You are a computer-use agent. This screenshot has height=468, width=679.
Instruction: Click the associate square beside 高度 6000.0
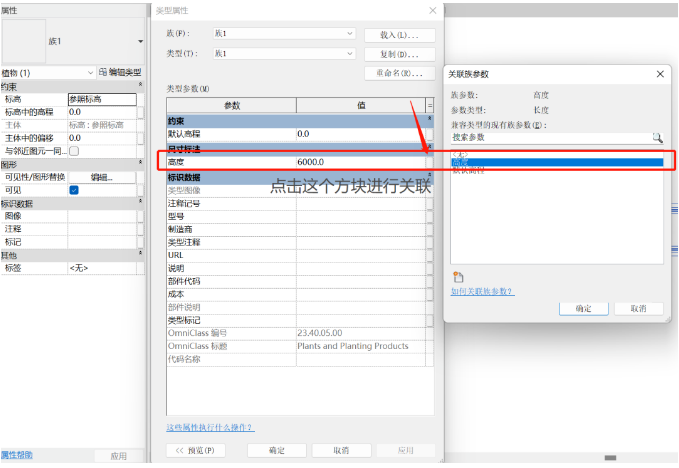tap(429, 162)
